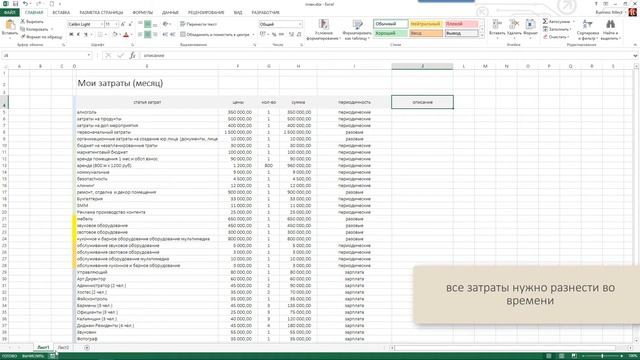The image size is (640, 360).
Task: Cut the selection with Вырезать
Action: click(x=31, y=21)
